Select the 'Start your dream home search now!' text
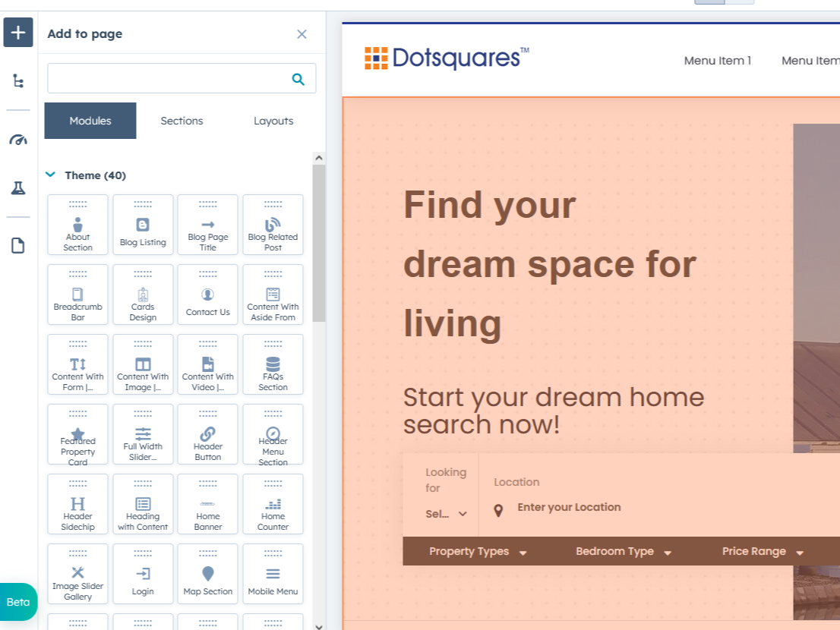 click(554, 411)
